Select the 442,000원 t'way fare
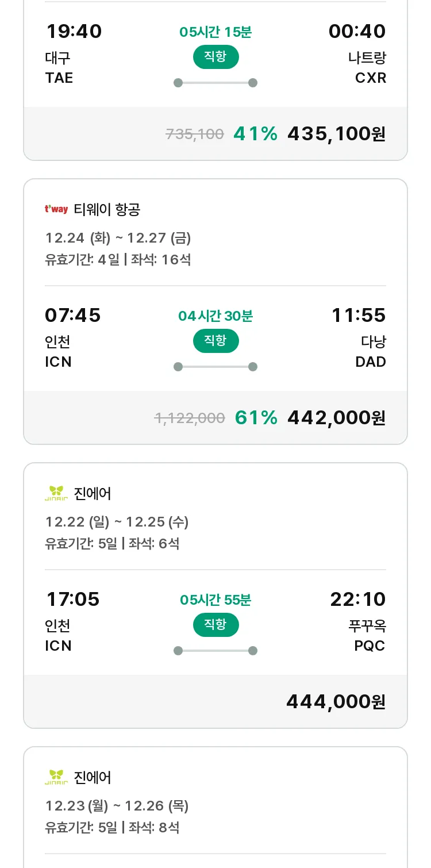Viewport: 431px width, 868px height. coord(336,418)
